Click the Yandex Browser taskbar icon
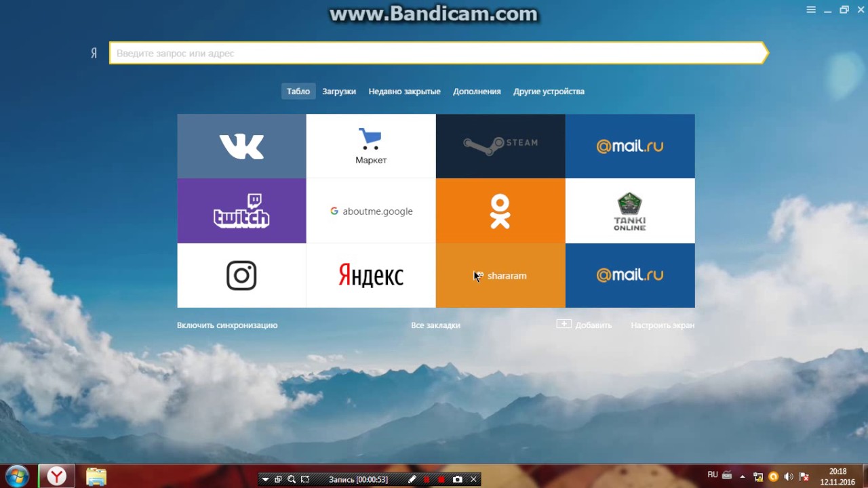Image resolution: width=868 pixels, height=488 pixels. coord(57,476)
